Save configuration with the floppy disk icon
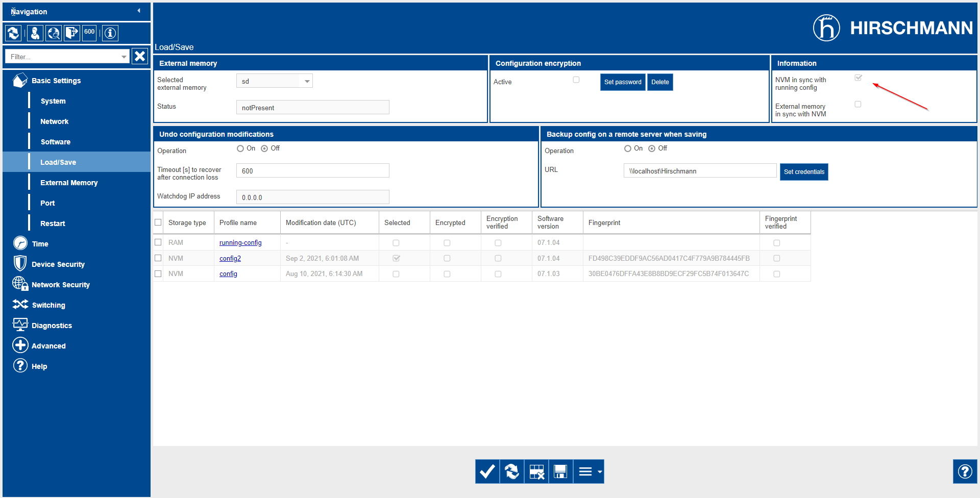980x498 pixels. coord(560,471)
